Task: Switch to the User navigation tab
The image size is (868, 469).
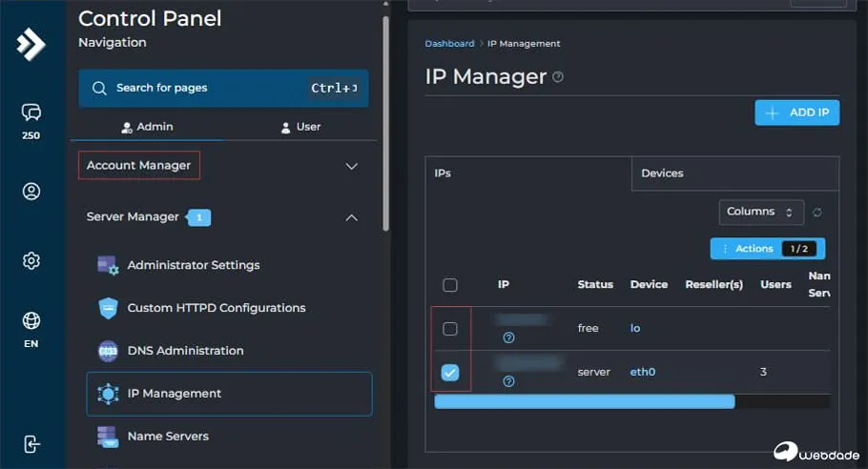Action: (x=300, y=127)
